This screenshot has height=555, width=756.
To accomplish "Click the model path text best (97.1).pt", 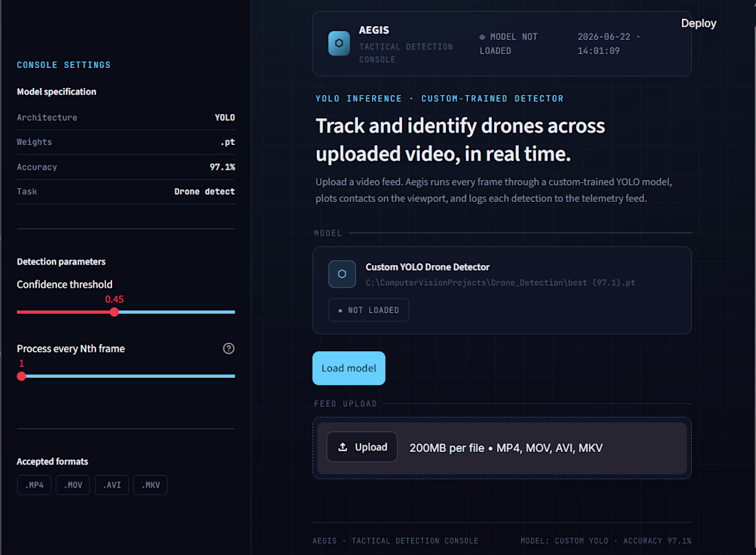I will click(601, 283).
